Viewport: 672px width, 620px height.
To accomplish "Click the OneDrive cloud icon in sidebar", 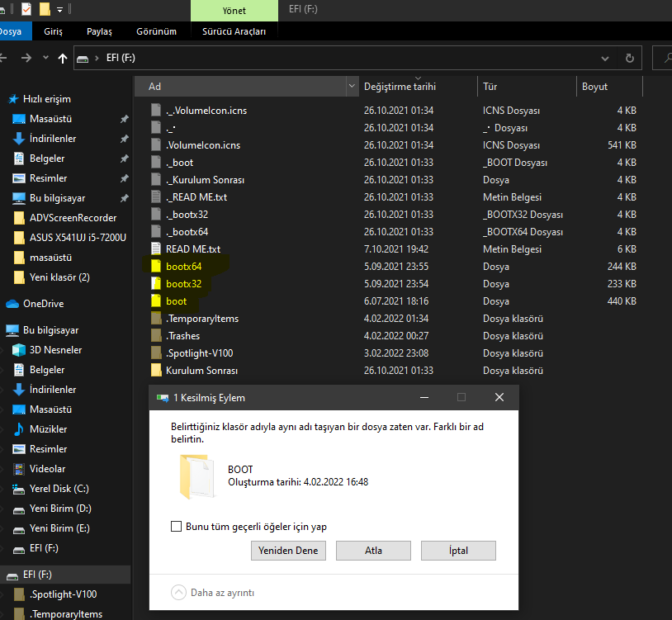I will tap(13, 303).
